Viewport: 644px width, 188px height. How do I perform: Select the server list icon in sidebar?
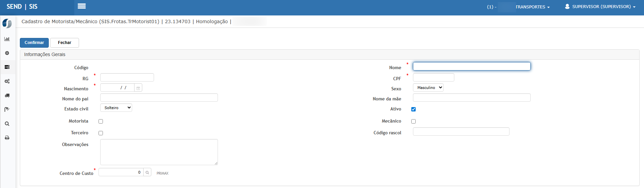(x=7, y=67)
